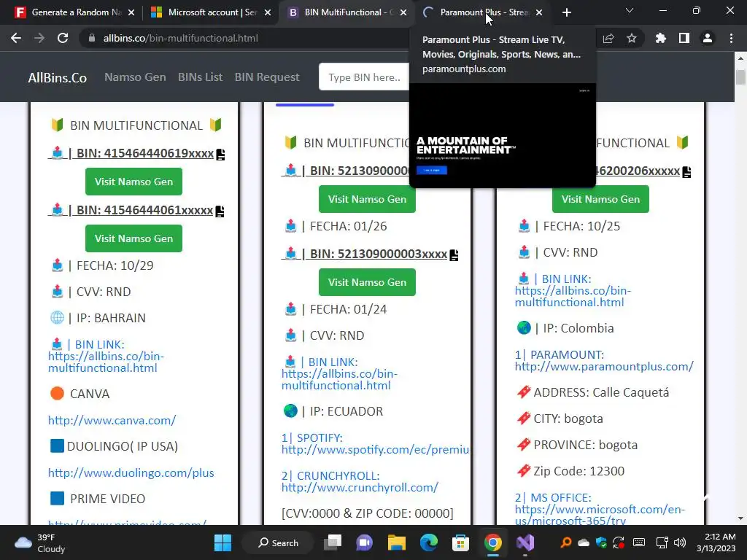
Task: Launch Microsoft Edge from taskbar
Action: (x=429, y=542)
